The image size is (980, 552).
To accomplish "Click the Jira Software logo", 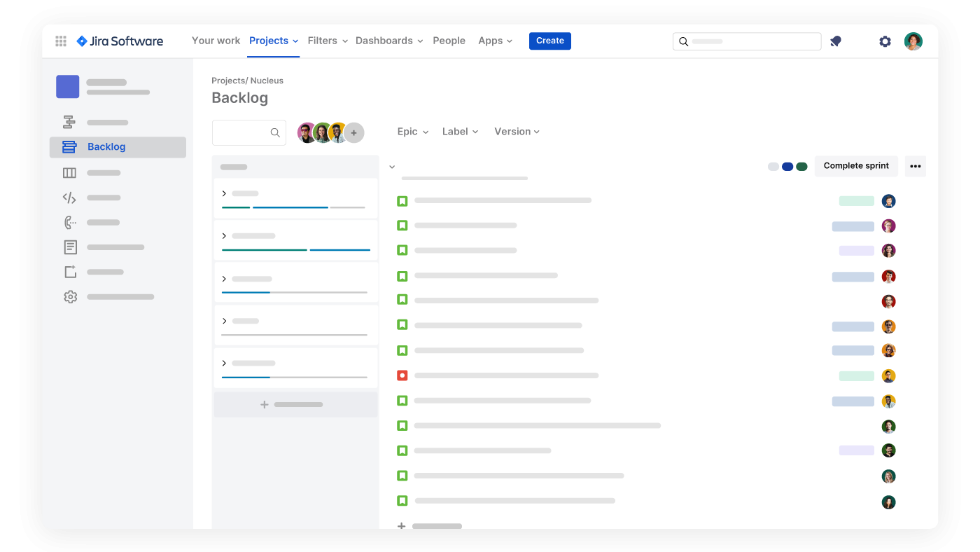I will pos(119,41).
